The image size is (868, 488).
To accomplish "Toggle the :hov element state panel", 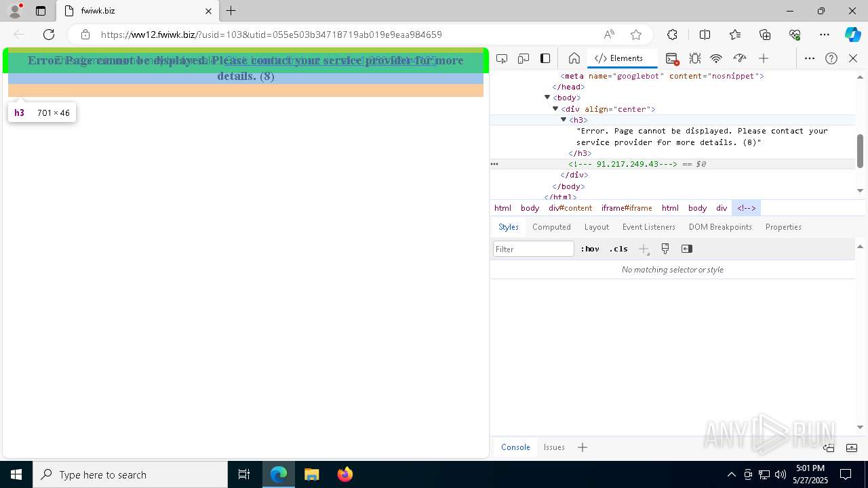I will [590, 249].
